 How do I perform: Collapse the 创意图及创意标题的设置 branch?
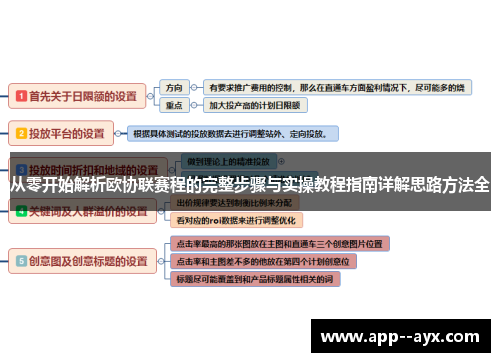(161, 261)
